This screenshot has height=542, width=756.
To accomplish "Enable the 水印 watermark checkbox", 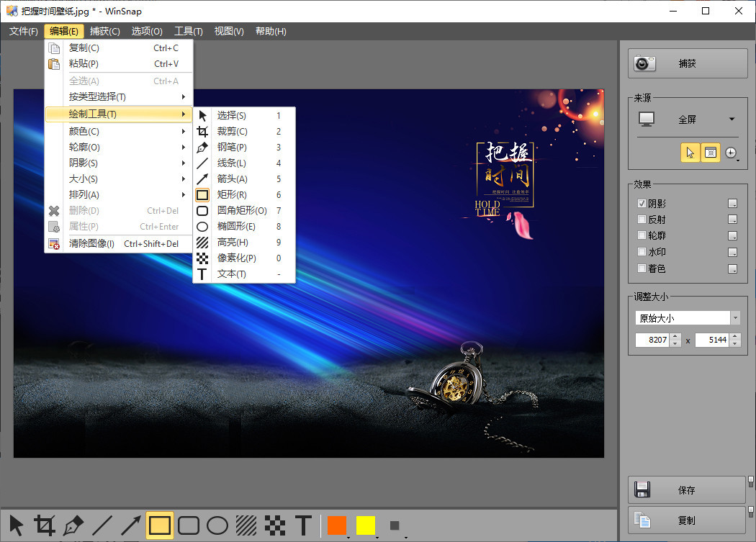I will tap(642, 252).
